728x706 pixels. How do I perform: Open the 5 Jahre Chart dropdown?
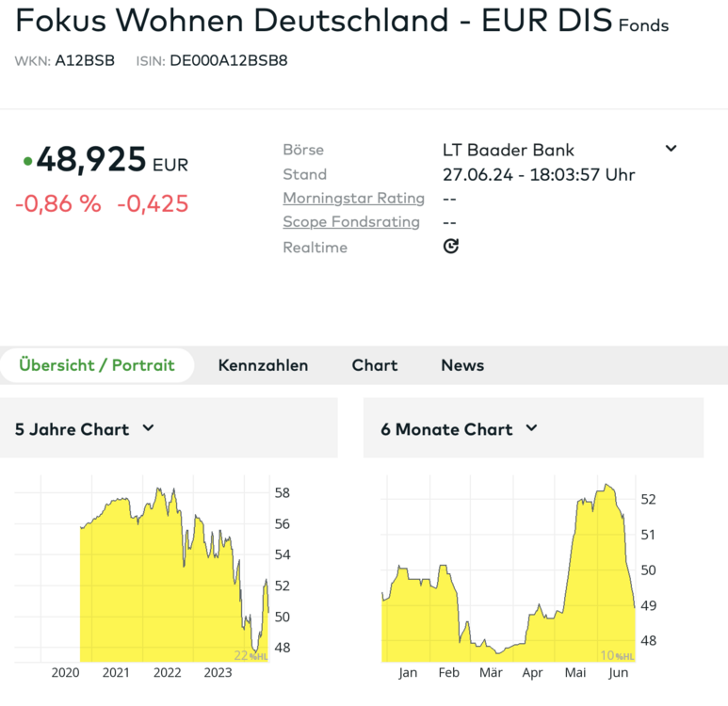coord(148,428)
